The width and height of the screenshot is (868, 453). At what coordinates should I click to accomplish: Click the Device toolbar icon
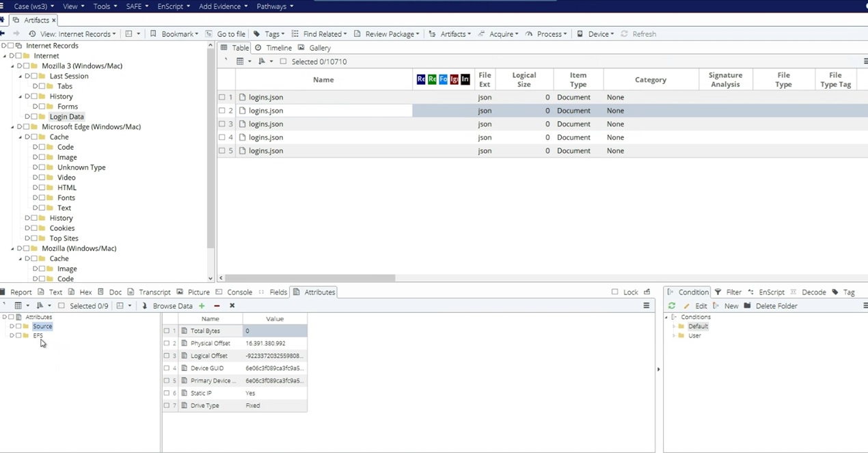click(x=580, y=34)
